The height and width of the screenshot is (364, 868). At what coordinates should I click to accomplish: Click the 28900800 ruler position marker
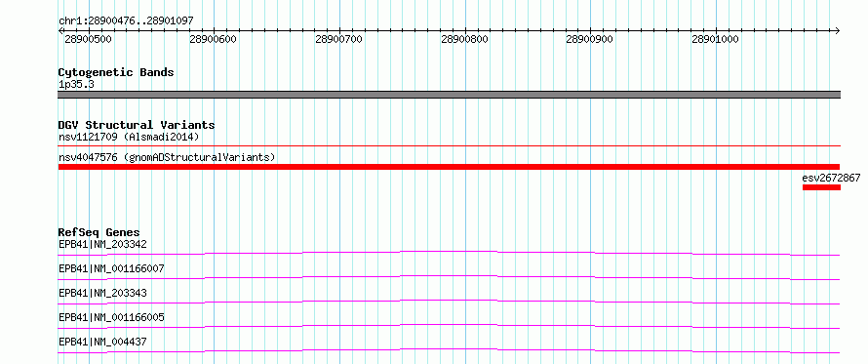point(464,39)
